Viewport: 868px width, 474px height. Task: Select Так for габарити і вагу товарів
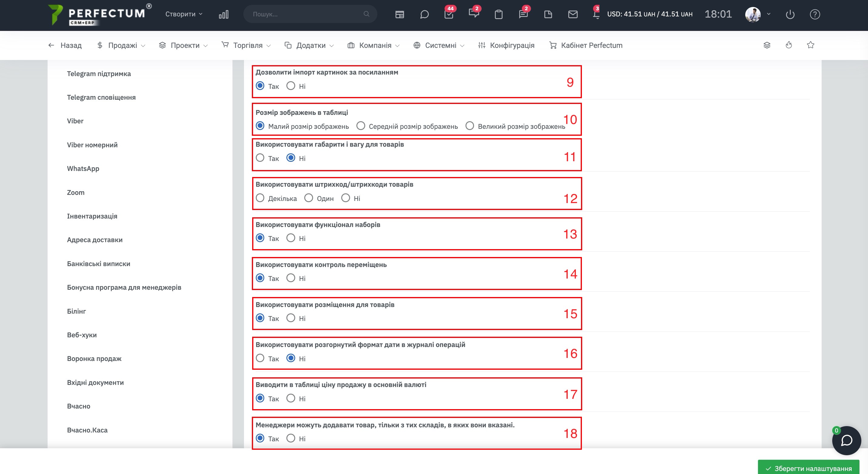point(260,158)
